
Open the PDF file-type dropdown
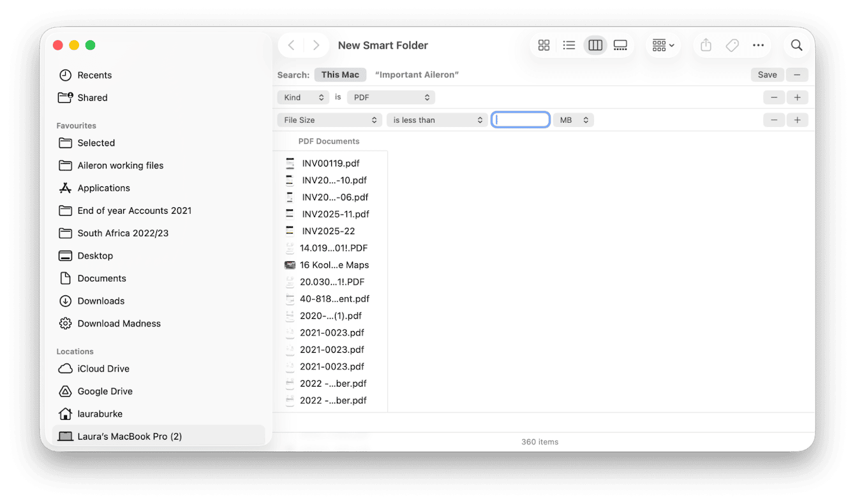(x=390, y=97)
